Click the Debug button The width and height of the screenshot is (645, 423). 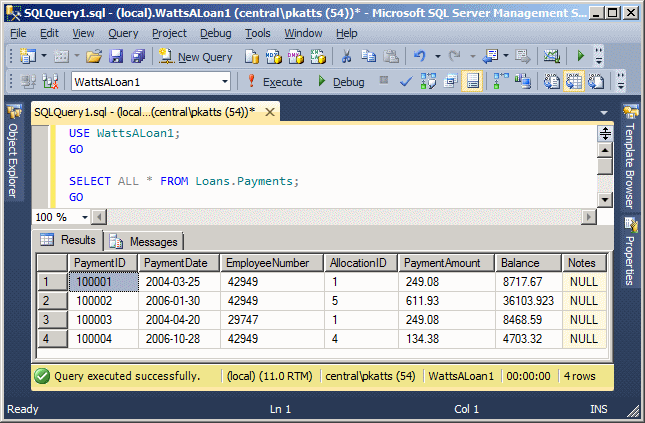(x=341, y=82)
